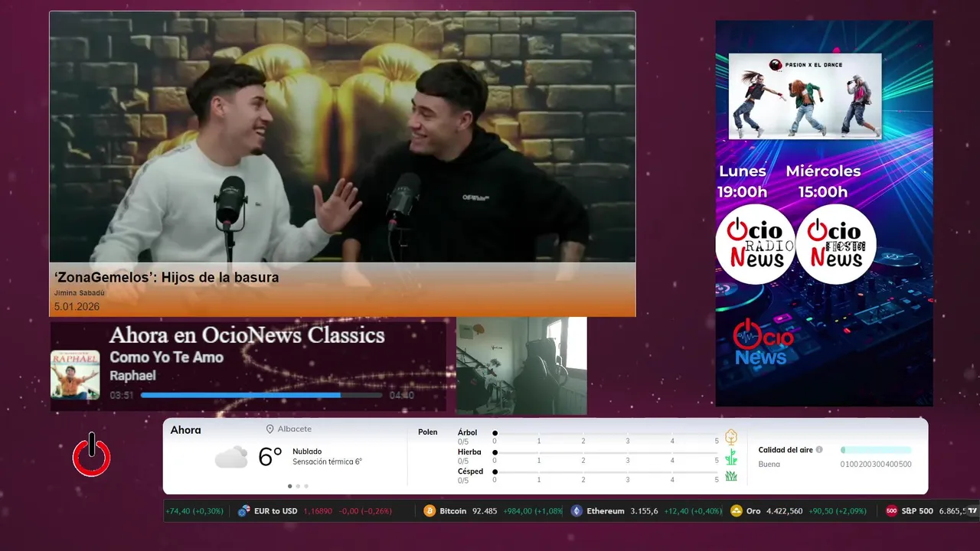
Task: Click the EUR to USD ticker label
Action: pos(276,511)
